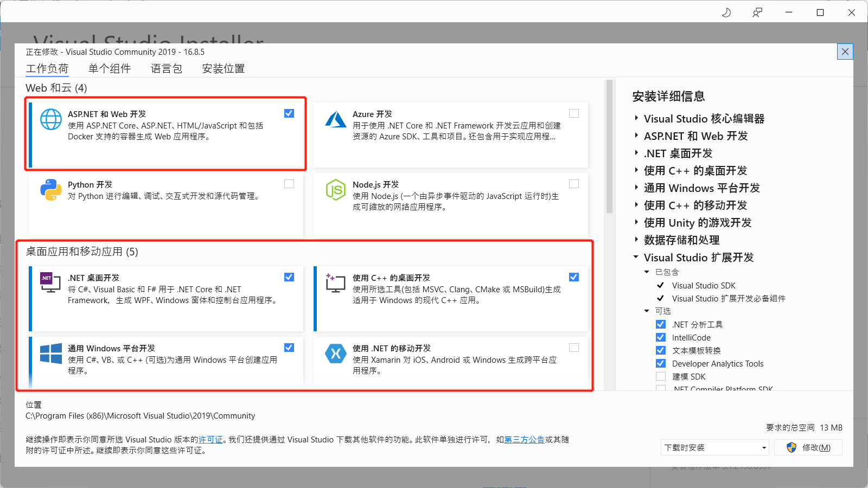868x488 pixels.
Task: Click the 修改(M) button
Action: (x=808, y=447)
